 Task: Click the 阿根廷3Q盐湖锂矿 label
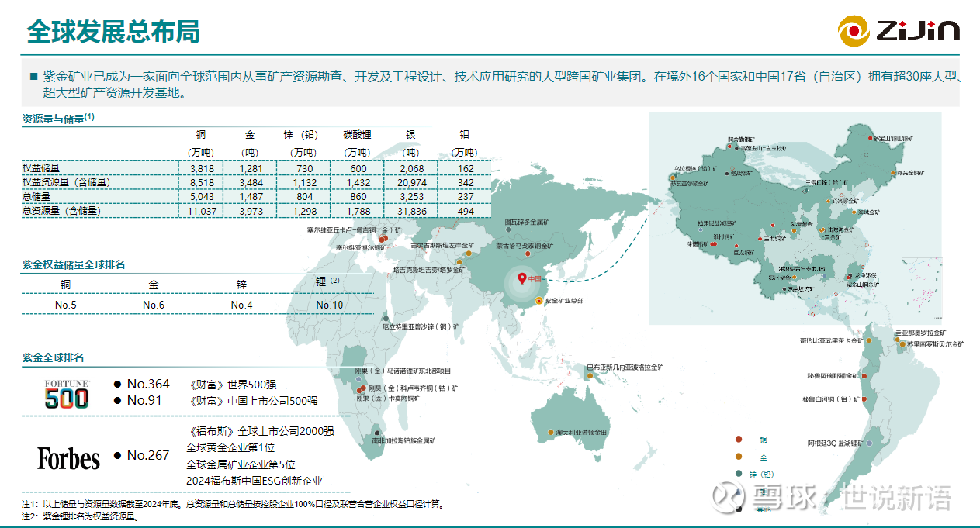tap(836, 443)
